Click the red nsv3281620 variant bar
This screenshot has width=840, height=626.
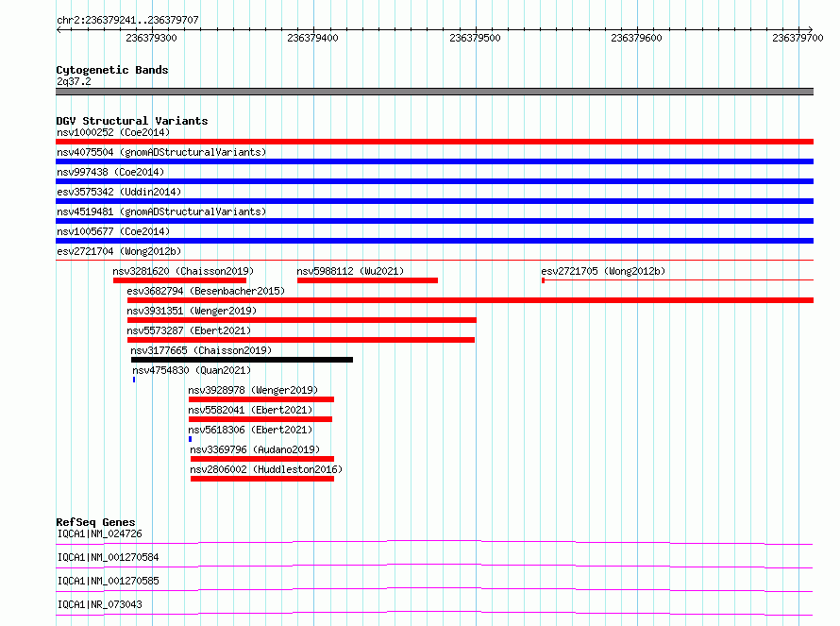[x=180, y=280]
